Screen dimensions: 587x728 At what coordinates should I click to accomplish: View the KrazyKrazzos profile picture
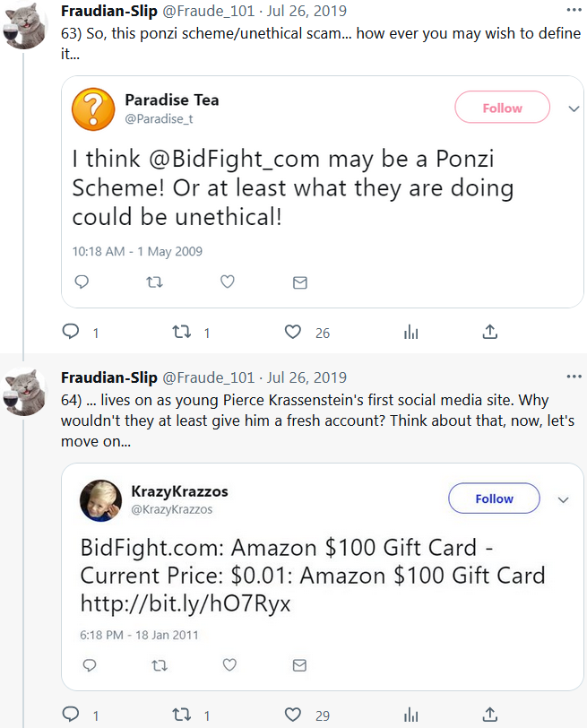coord(100,500)
